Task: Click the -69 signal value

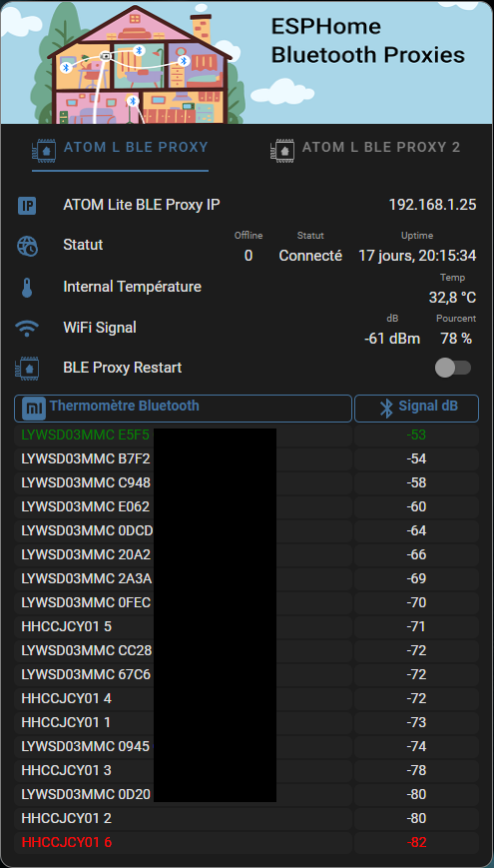Action: pos(416,578)
